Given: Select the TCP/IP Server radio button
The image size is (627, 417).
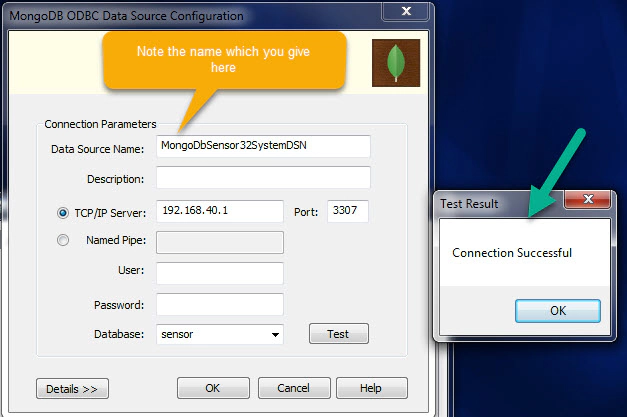Looking at the screenshot, I should point(63,213).
